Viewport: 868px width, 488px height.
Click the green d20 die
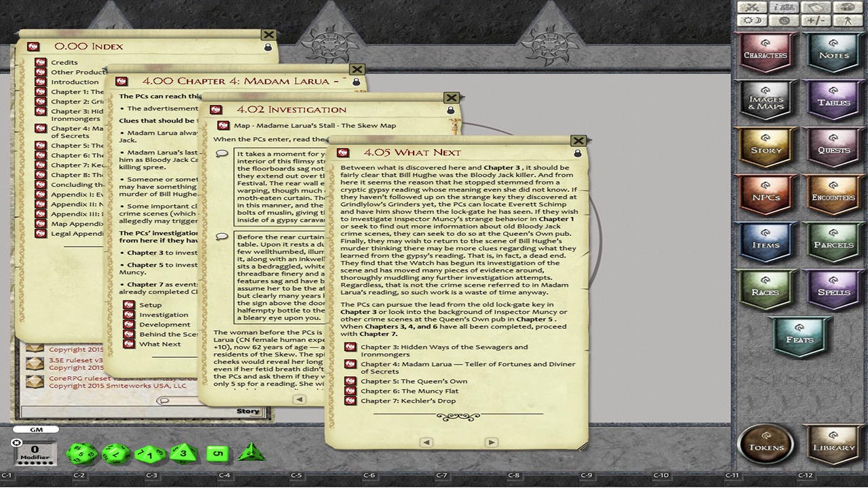tap(81, 453)
